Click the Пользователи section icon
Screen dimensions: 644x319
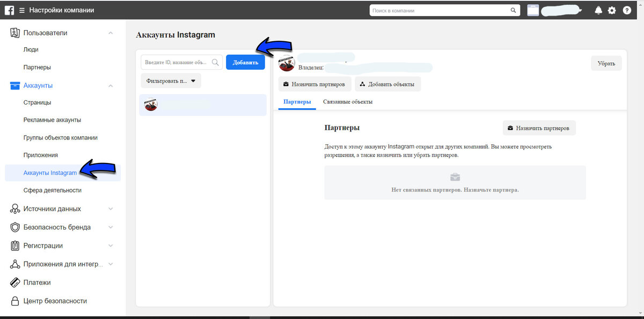pyautogui.click(x=15, y=33)
